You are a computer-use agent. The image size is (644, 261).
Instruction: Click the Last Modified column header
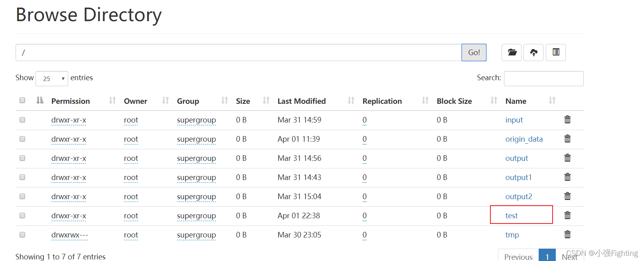point(302,101)
